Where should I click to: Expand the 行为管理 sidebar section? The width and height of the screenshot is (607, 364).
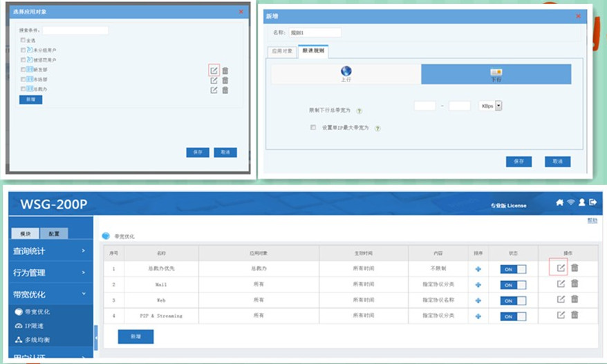pyautogui.click(x=47, y=273)
